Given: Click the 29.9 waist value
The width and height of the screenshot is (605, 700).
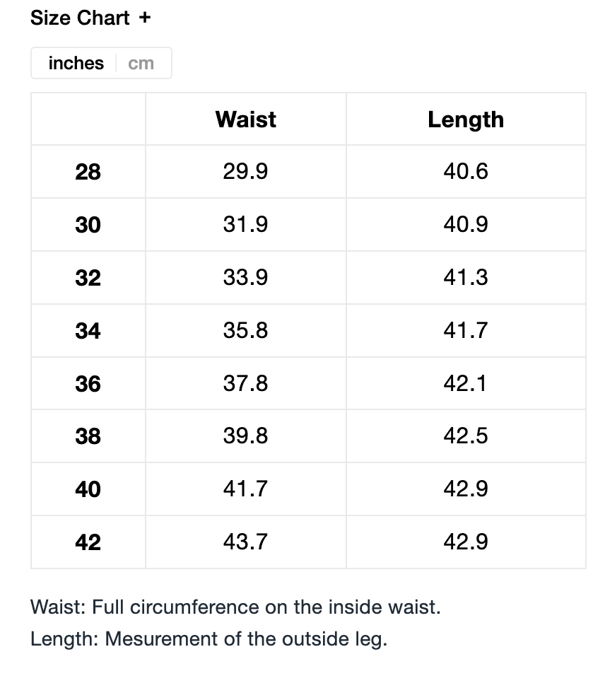Looking at the screenshot, I should click(245, 172).
